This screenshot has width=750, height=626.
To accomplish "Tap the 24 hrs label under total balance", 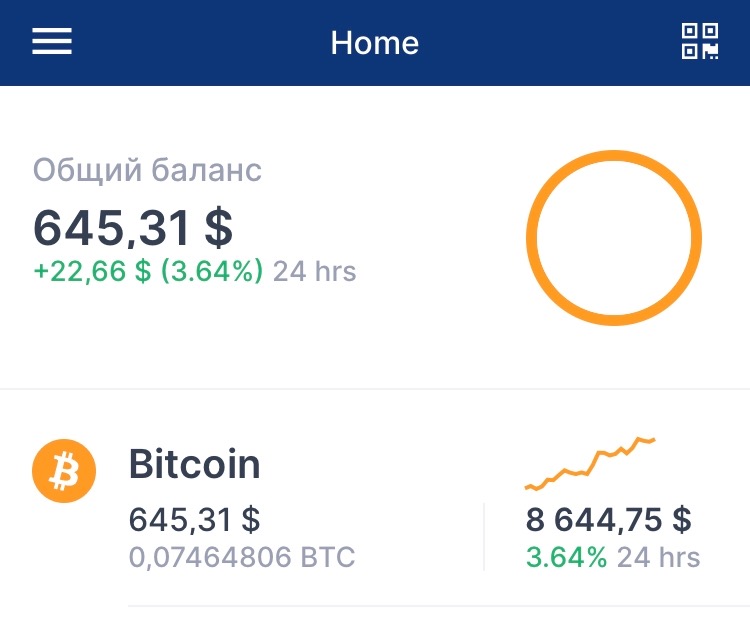I will click(314, 272).
